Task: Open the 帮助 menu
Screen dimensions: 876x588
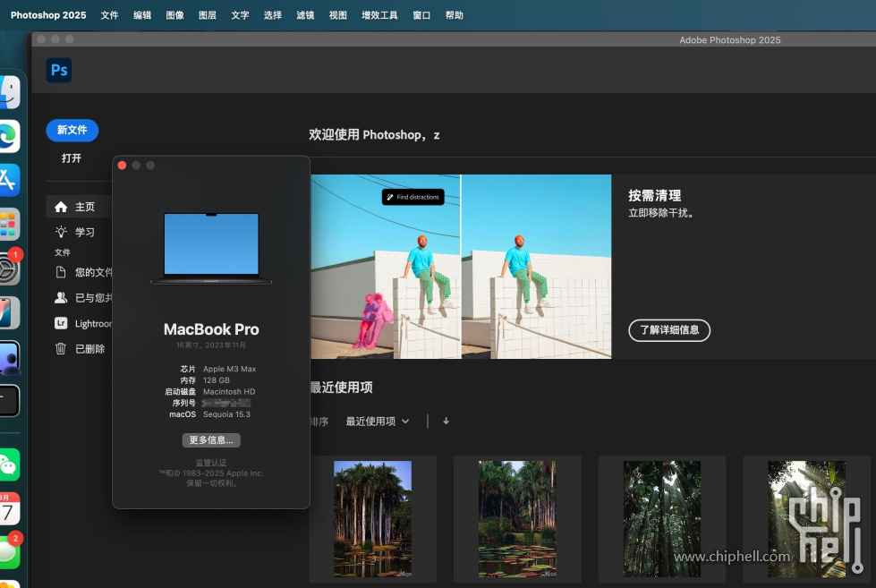Action: click(x=455, y=15)
